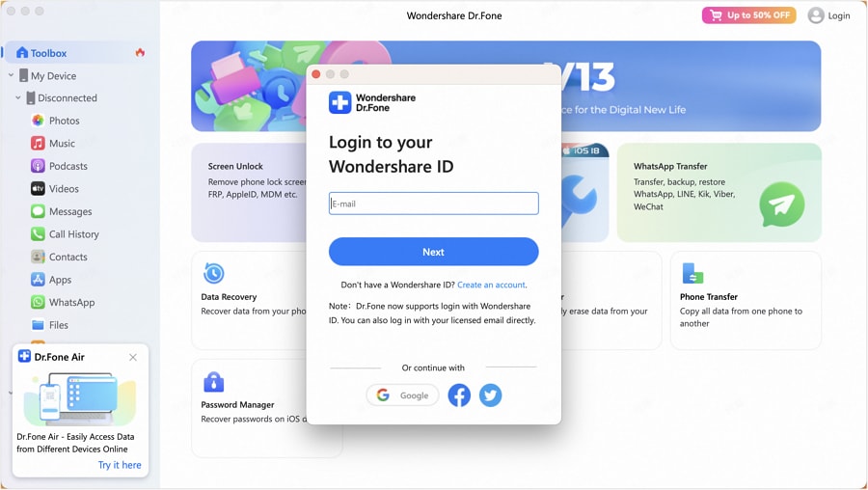
Task: Select the Call History phone icon
Action: (x=38, y=234)
